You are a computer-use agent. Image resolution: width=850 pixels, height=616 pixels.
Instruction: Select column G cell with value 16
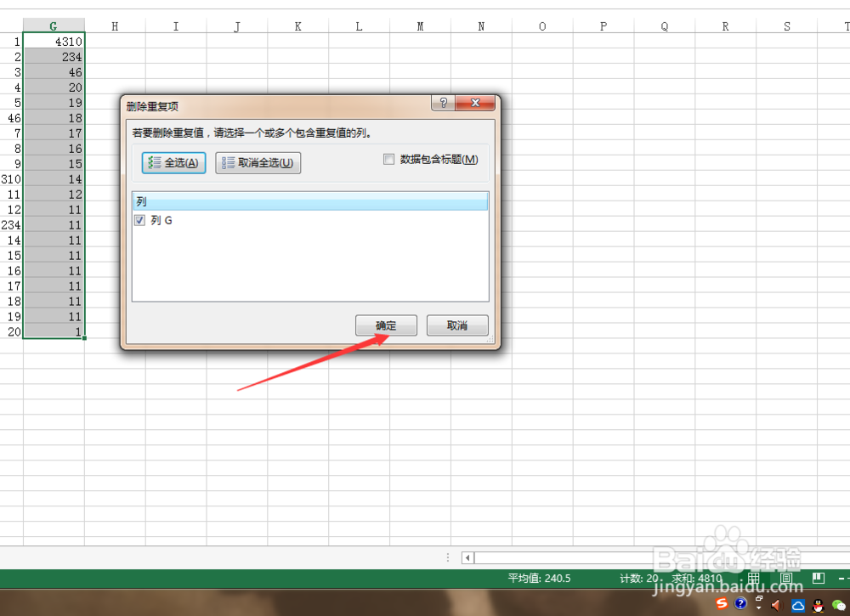tap(54, 149)
